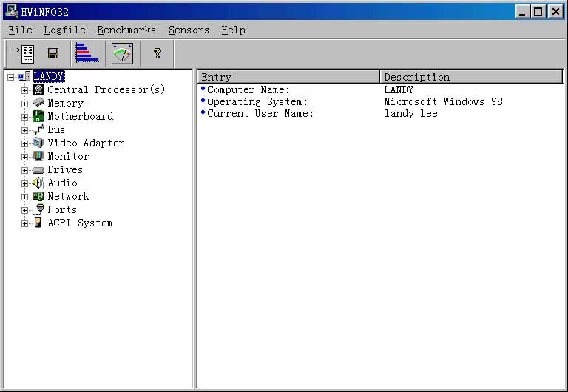The width and height of the screenshot is (568, 392).
Task: Expand the Network tree node
Action: click(24, 197)
